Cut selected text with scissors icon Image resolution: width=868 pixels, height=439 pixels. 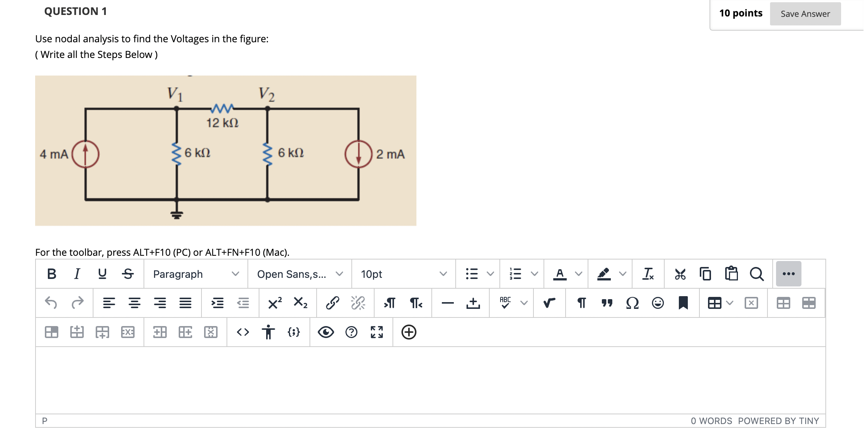680,274
